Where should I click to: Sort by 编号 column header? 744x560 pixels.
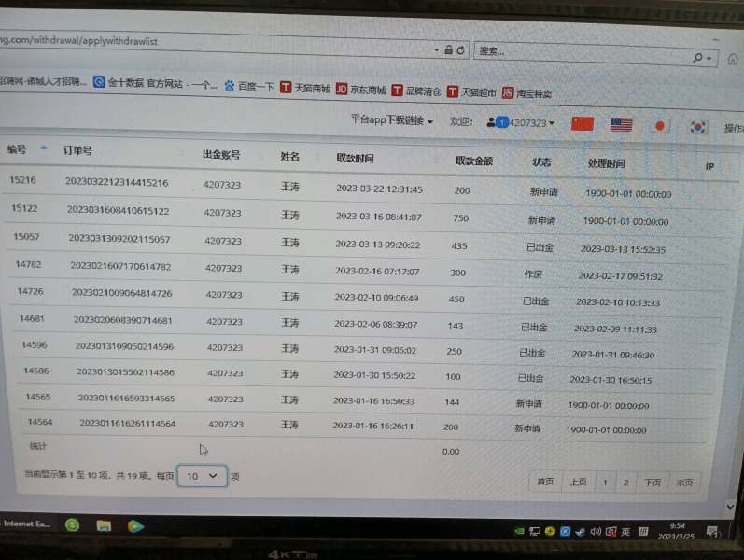[x=17, y=149]
